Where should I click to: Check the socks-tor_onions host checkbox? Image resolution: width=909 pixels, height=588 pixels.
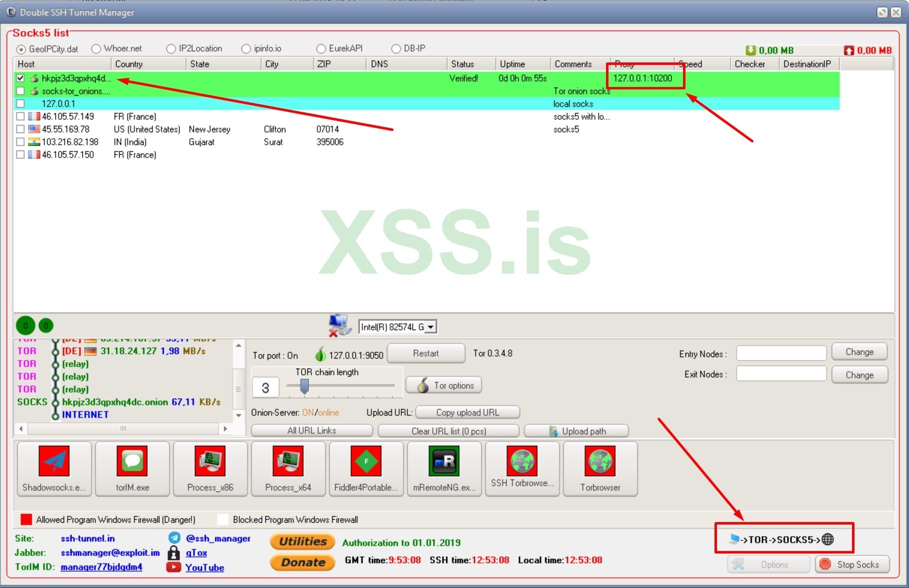tap(20, 91)
